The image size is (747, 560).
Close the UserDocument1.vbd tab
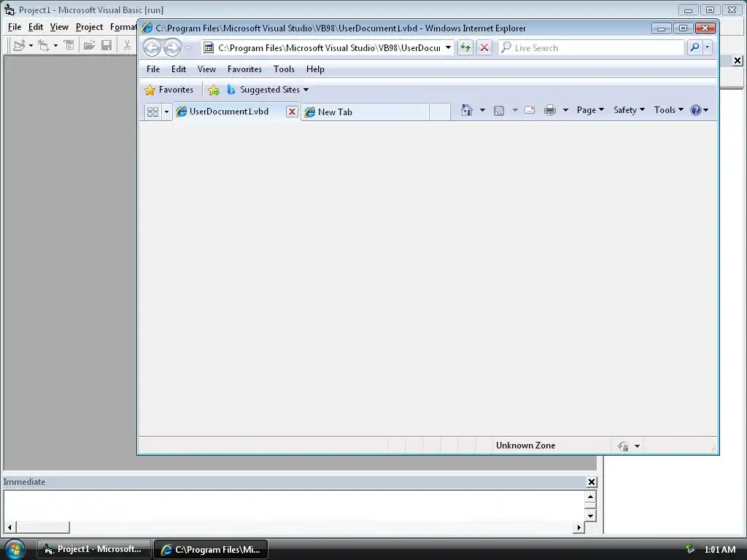point(292,112)
